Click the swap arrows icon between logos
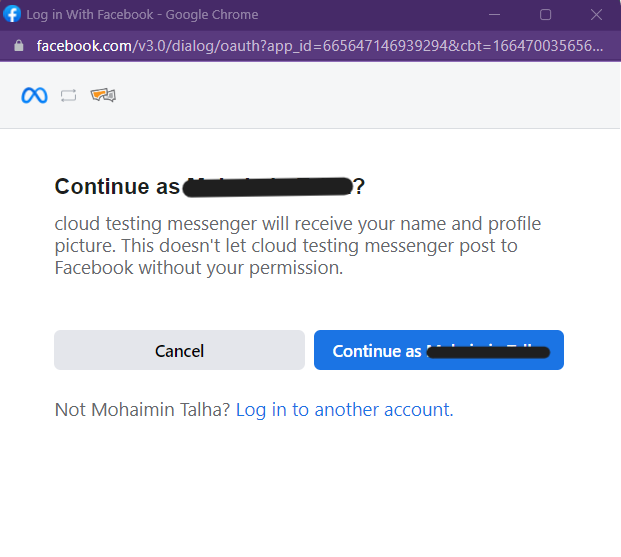 coord(69,95)
